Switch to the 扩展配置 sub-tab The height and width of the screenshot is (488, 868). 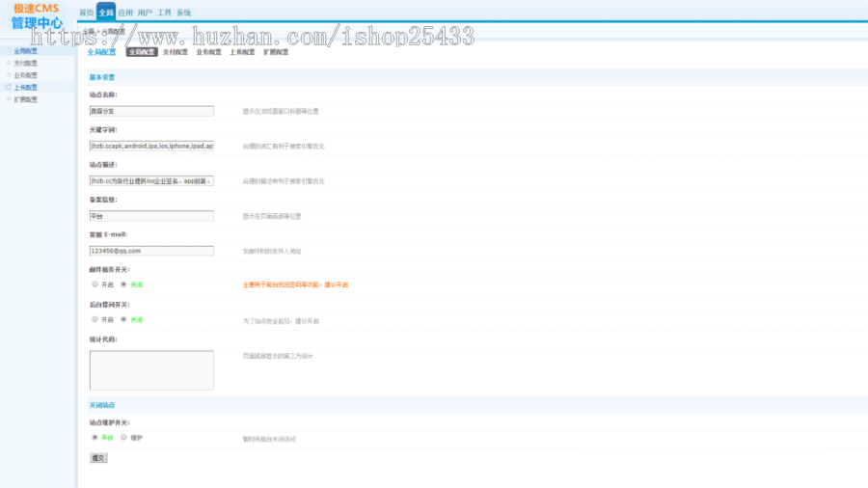click(x=276, y=52)
